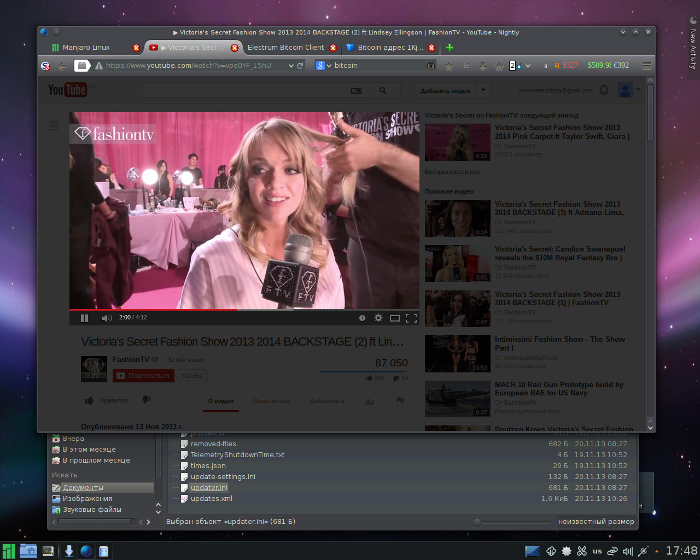Reload the page in the URL bar
700x560 pixels.
(x=300, y=66)
